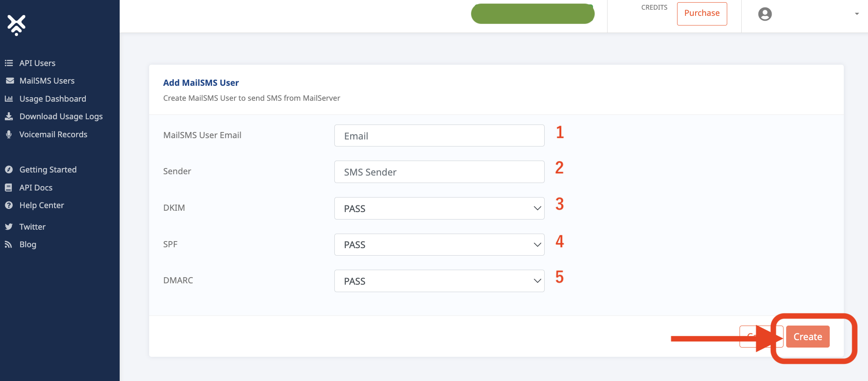Click the Download Usage Logs download icon
Image resolution: width=868 pixels, height=381 pixels.
coord(9,116)
